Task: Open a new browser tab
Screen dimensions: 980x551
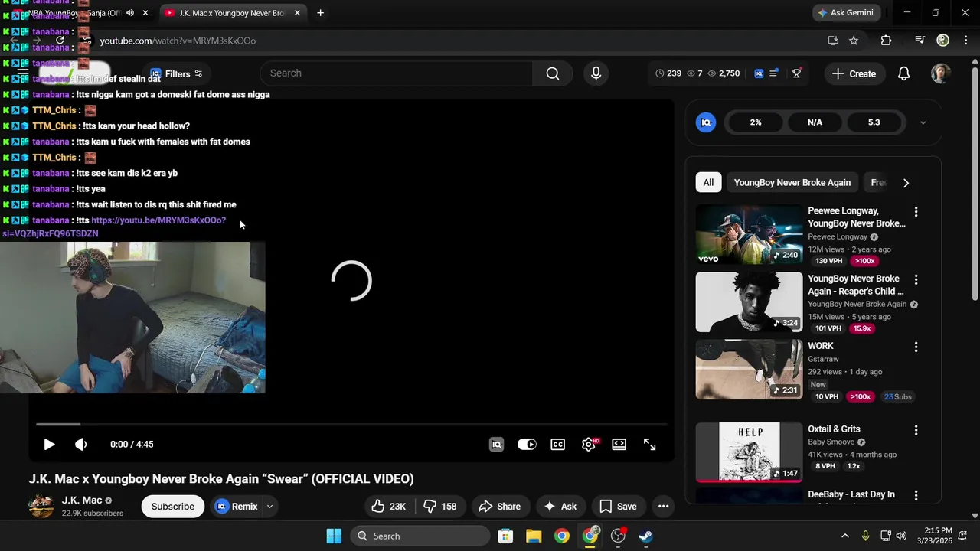Action: point(320,13)
